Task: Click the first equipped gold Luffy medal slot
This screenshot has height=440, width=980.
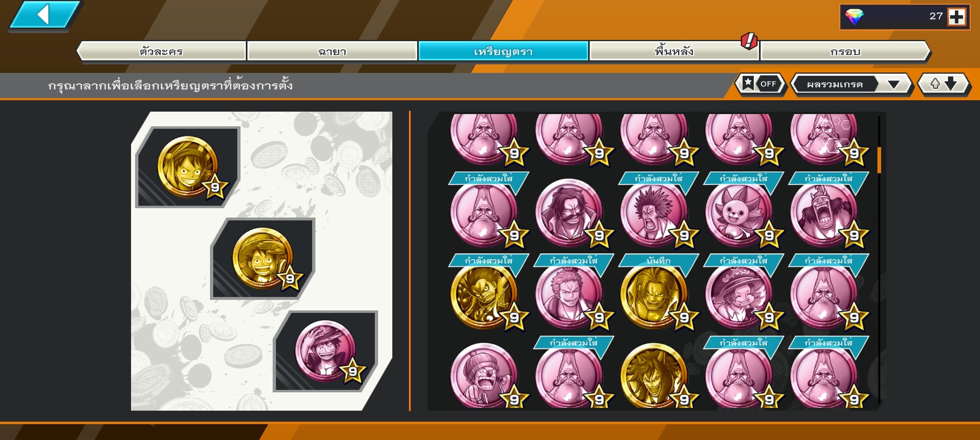Action: [188, 167]
